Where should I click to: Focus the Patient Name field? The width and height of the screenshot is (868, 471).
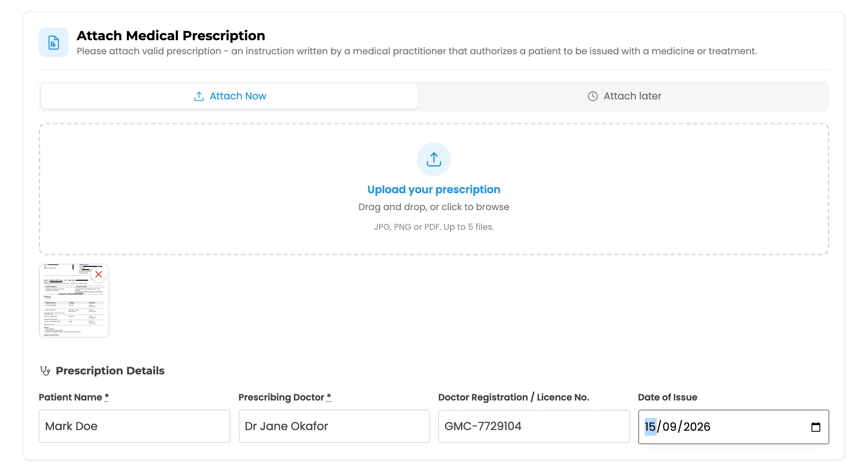click(134, 426)
